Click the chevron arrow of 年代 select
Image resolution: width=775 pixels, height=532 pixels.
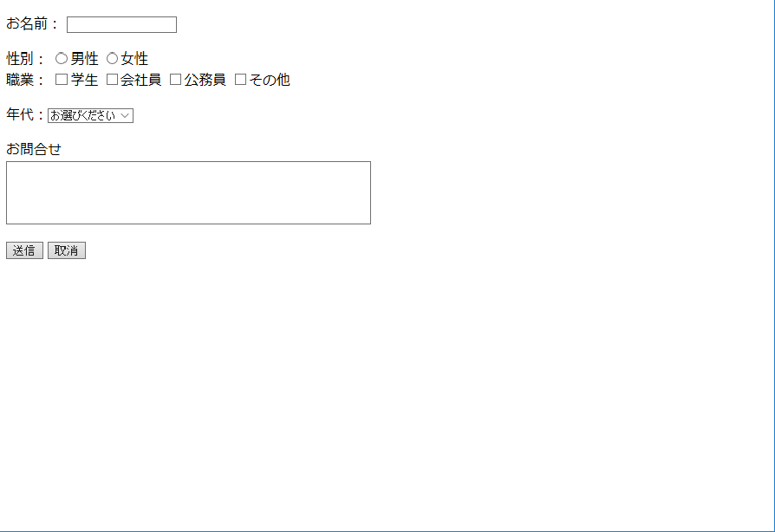tap(125, 115)
